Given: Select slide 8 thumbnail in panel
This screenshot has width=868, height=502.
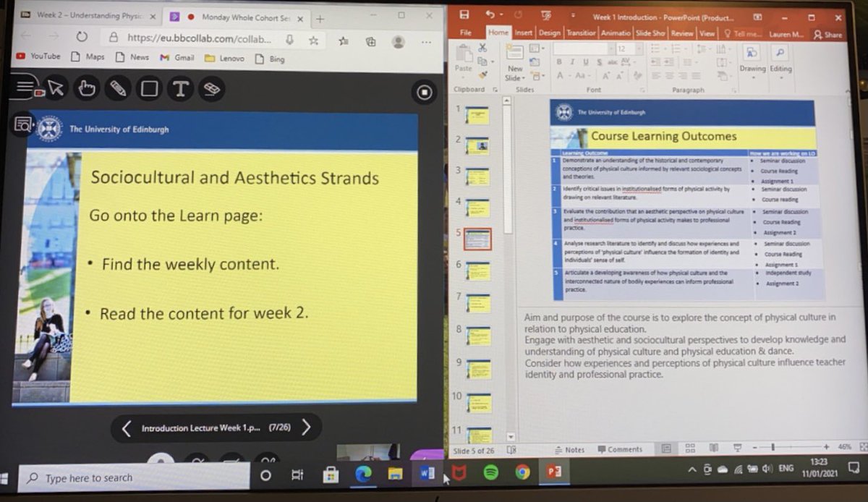Looking at the screenshot, I should (x=478, y=336).
